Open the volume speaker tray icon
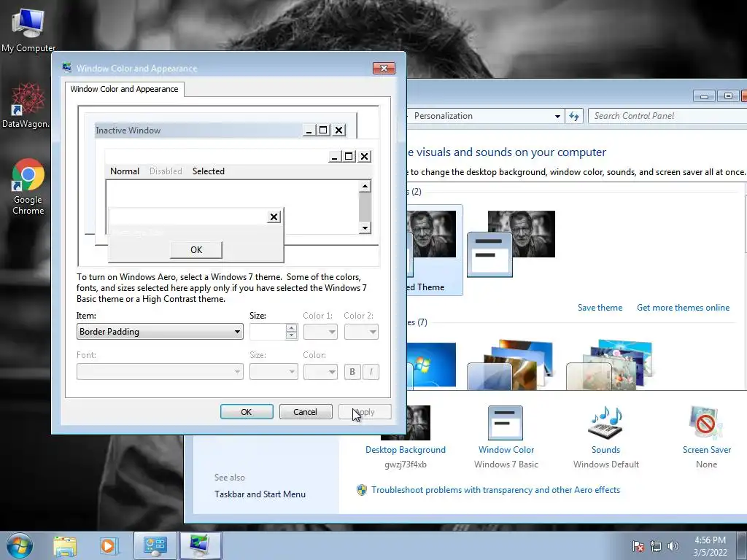Screen dimensions: 747x560 pos(673,546)
